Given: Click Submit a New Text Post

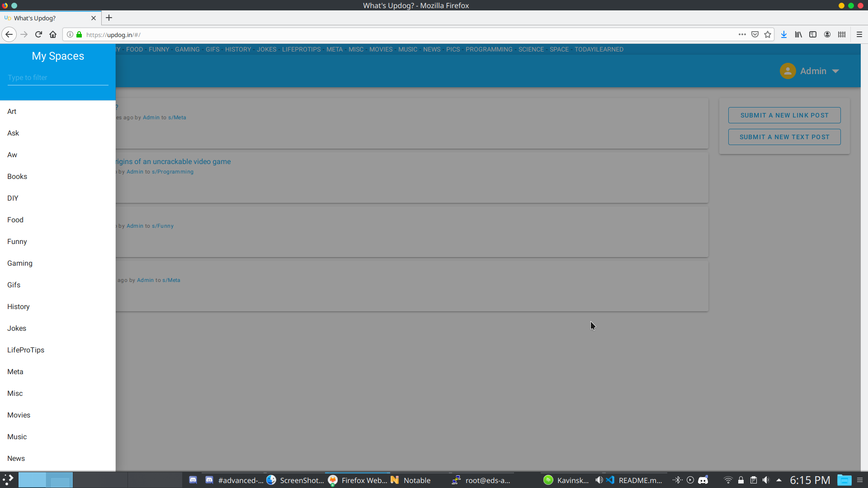Looking at the screenshot, I should click(x=784, y=137).
